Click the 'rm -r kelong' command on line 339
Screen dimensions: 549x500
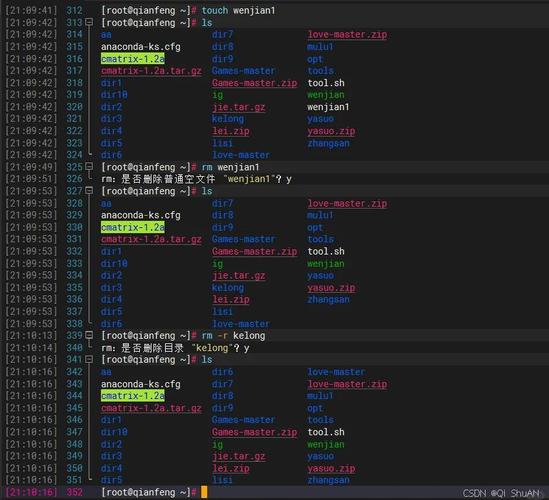click(233, 335)
